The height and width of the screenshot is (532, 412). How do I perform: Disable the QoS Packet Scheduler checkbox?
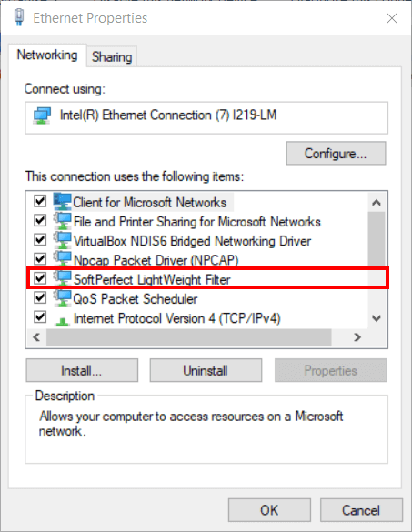click(40, 297)
